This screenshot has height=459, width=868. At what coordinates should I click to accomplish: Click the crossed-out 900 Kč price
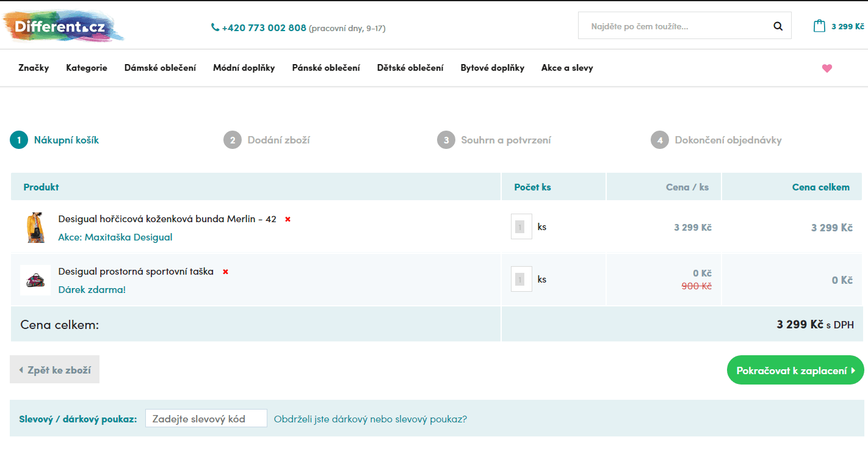696,286
